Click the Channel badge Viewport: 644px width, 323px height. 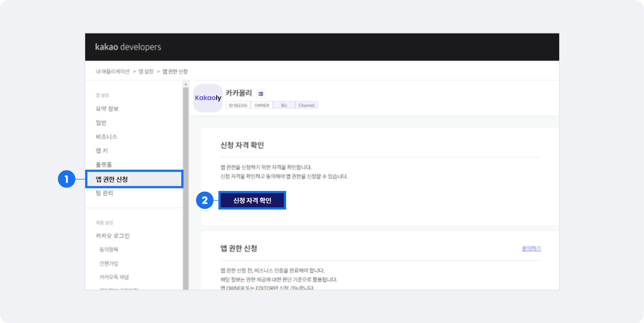coord(307,105)
